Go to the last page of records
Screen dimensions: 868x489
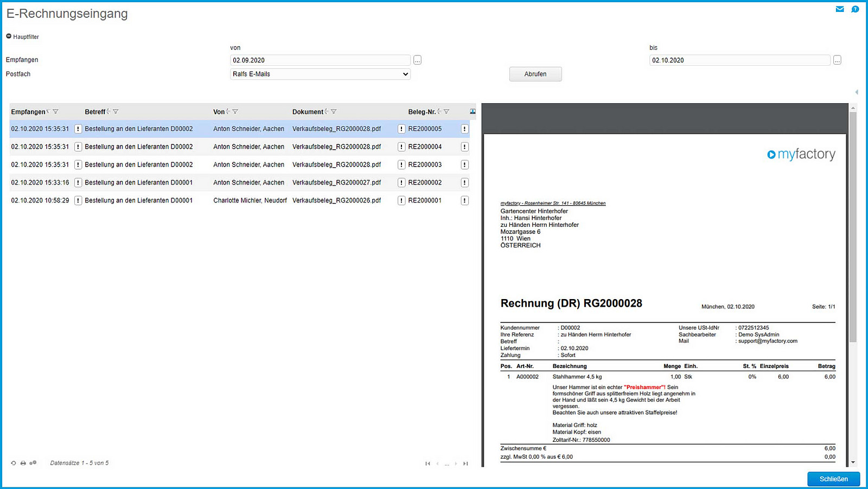pos(465,463)
